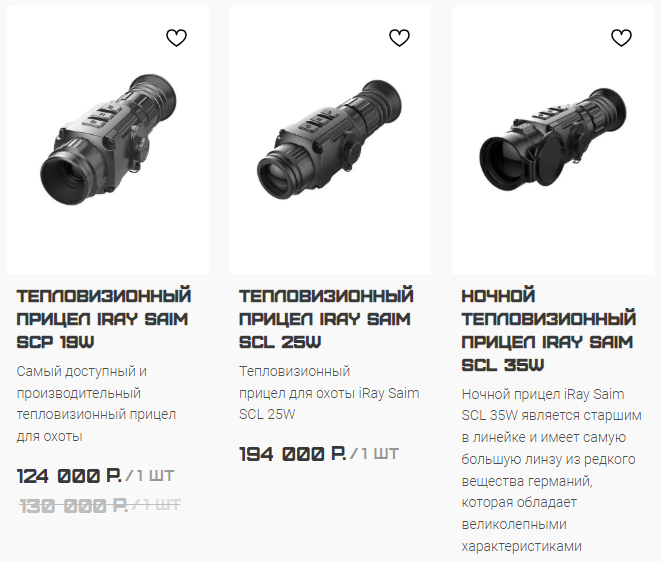Screen dimensions: 661x562
Task: Click the '/ 1 шт' unit next to 194 000
Action: tap(374, 454)
